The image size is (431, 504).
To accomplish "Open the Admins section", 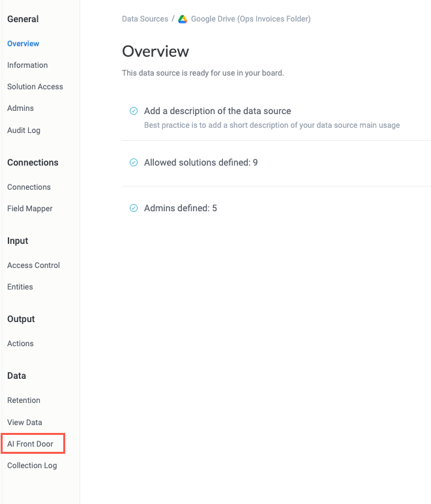I will 20,108.
